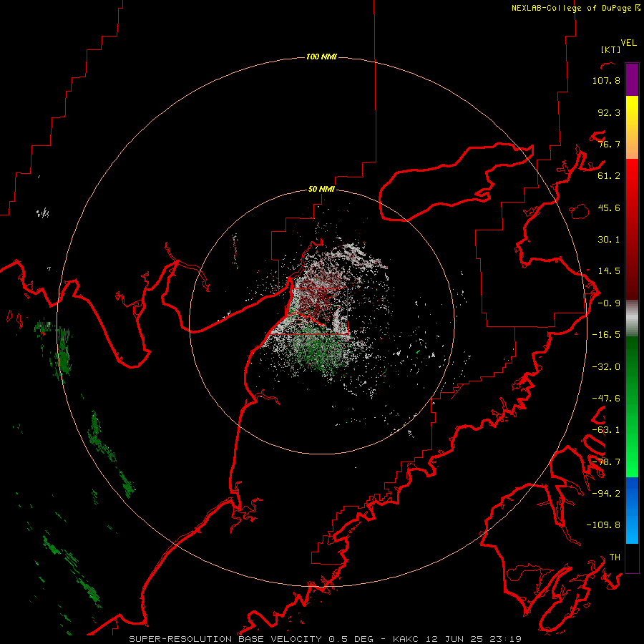Pick the green segment of color bar
This screenshot has height=644, width=644.
632,406
